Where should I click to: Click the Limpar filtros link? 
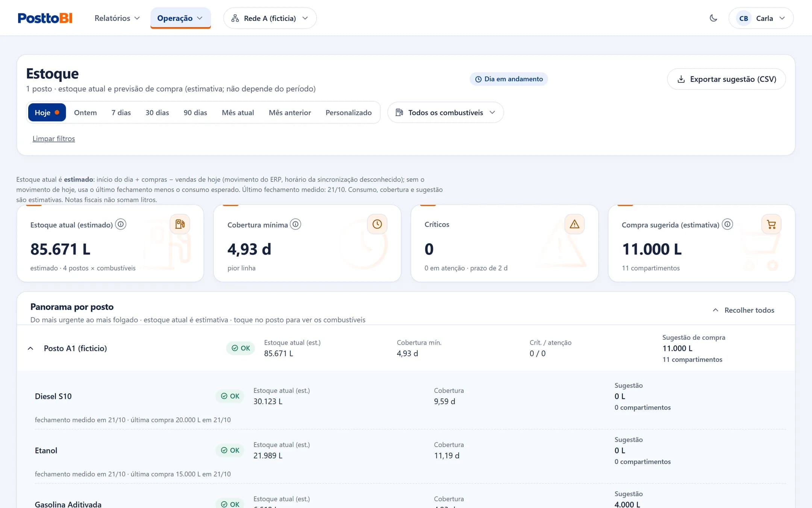click(x=54, y=138)
